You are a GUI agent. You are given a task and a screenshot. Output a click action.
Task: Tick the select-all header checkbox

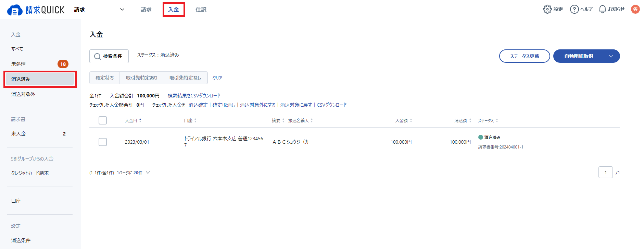tap(103, 120)
